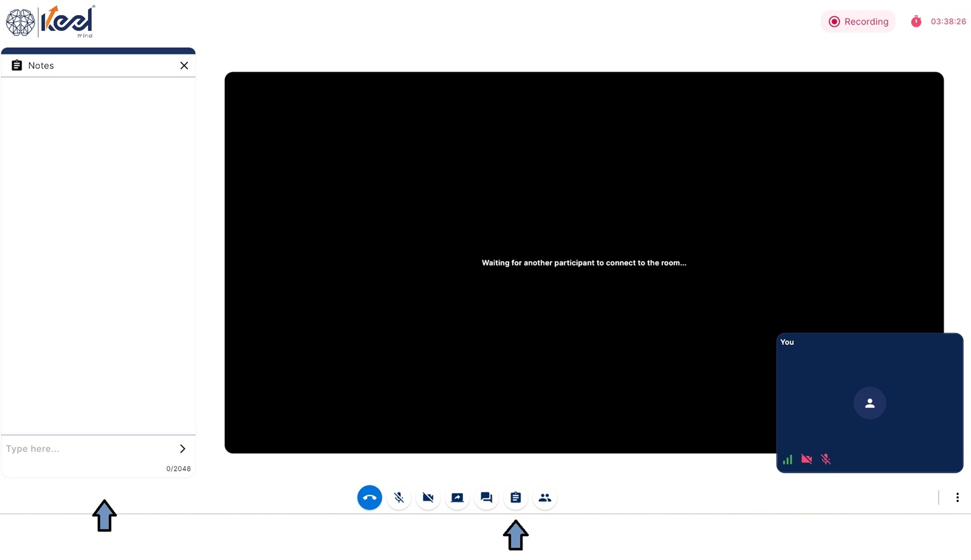Click the avatar placeholder in the You tile
This screenshot has width=971, height=560.
(x=870, y=403)
